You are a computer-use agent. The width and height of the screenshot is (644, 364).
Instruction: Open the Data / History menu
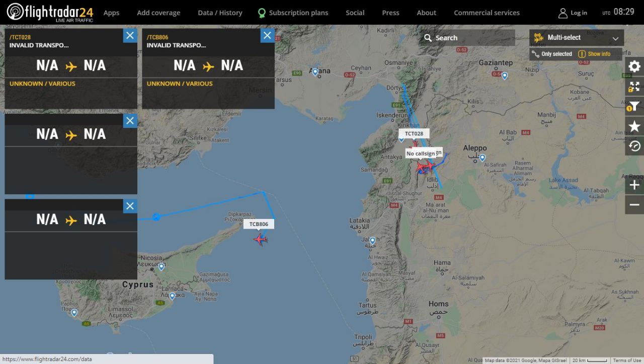click(220, 13)
